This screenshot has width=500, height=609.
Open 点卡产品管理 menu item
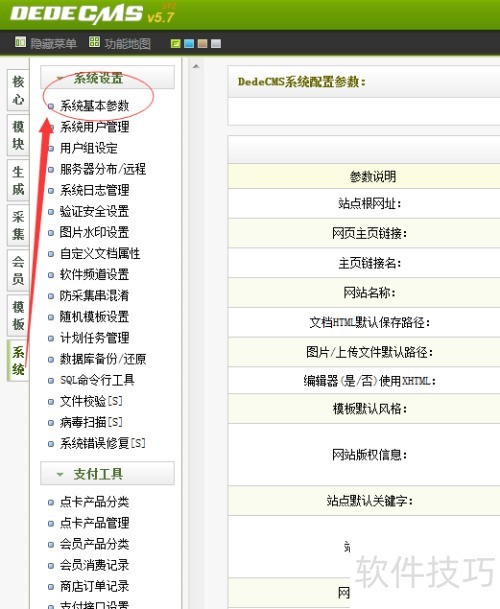click(x=94, y=523)
